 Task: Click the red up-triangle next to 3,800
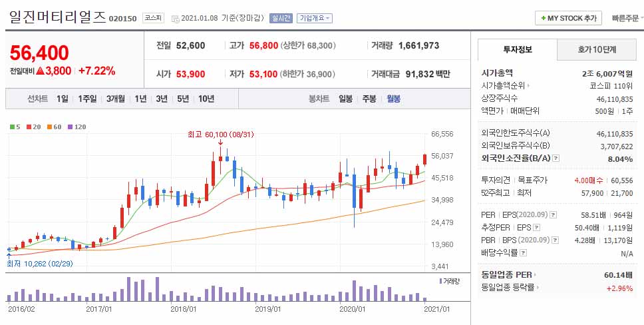(x=40, y=71)
